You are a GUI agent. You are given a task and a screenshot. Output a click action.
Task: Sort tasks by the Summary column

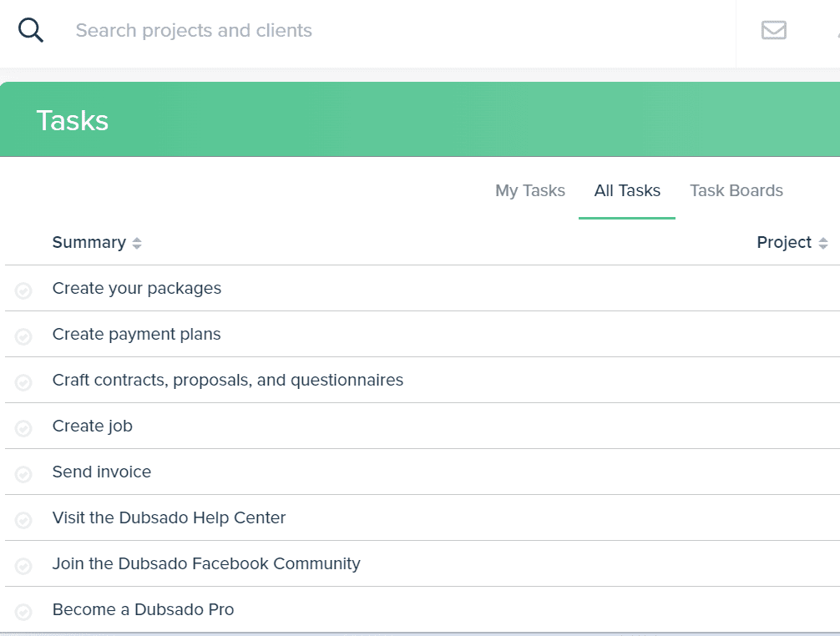pos(97,242)
